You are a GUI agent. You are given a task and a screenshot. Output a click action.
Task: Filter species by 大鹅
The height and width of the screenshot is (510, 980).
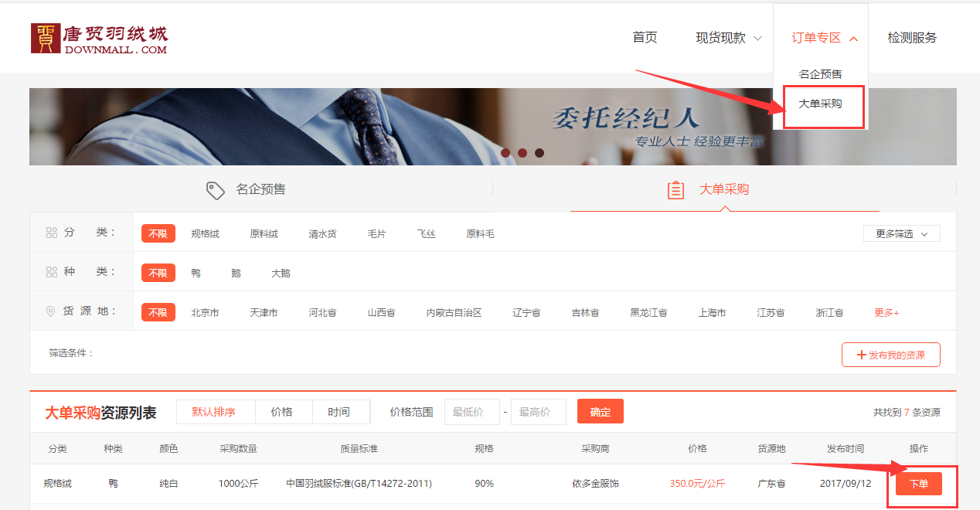(x=281, y=273)
